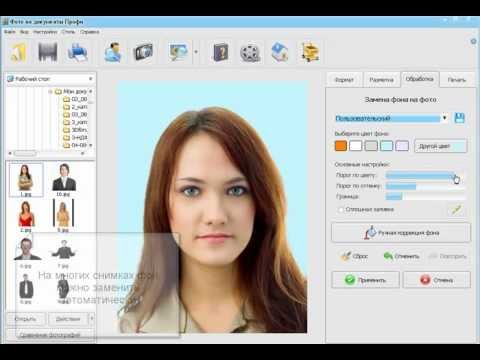
Task: Click the help book icon
Action: click(221, 53)
